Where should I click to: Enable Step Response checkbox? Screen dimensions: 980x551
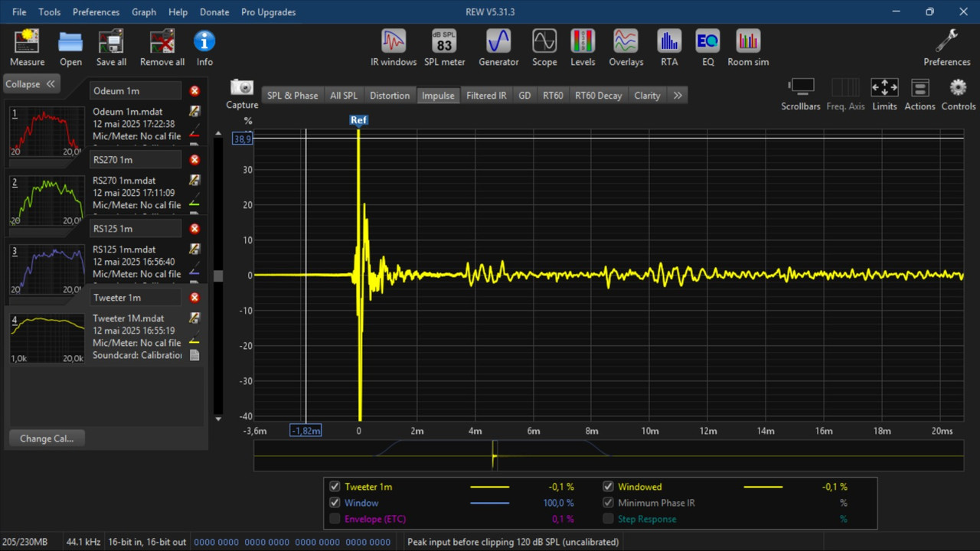coord(608,519)
